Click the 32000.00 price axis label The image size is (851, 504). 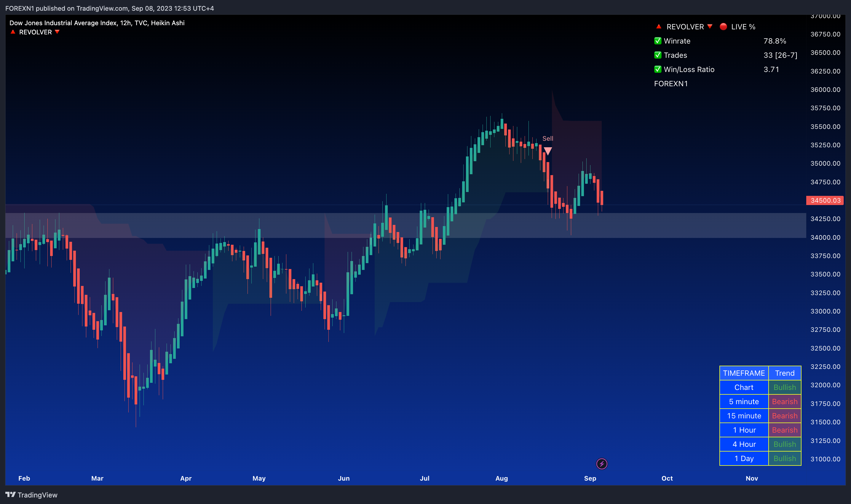[x=825, y=385]
